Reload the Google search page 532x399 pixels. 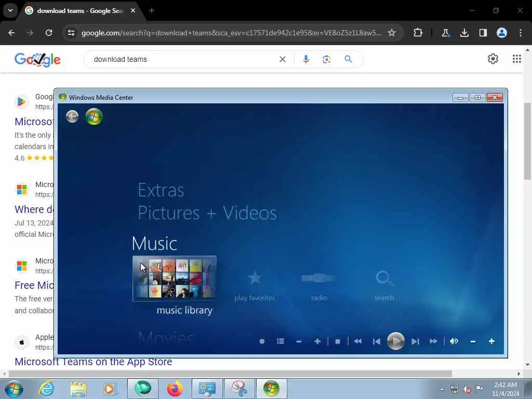point(49,33)
